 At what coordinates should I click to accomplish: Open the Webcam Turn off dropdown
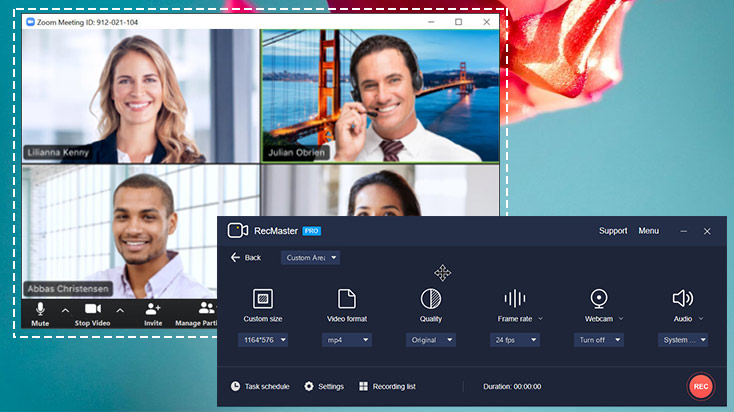tap(599, 340)
